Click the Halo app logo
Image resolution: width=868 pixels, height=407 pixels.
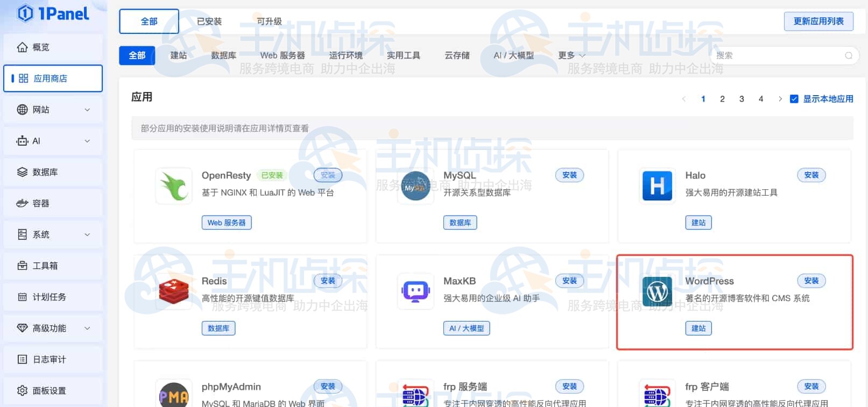[657, 186]
